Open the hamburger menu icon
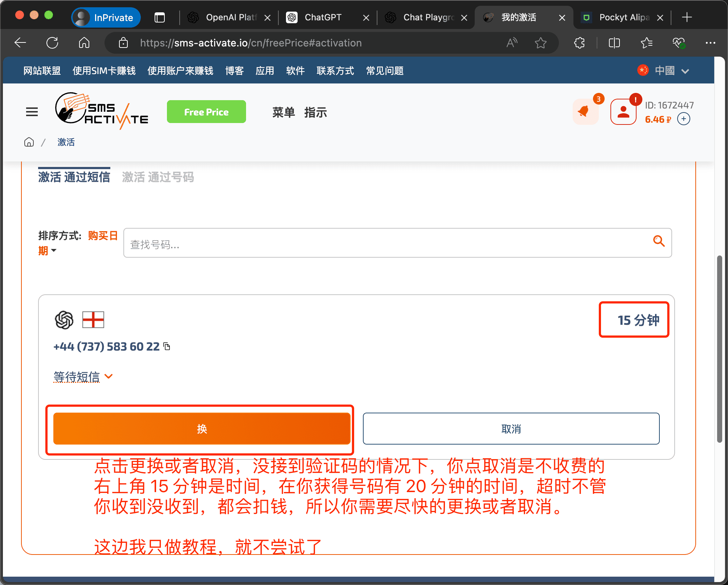 pyautogui.click(x=32, y=112)
